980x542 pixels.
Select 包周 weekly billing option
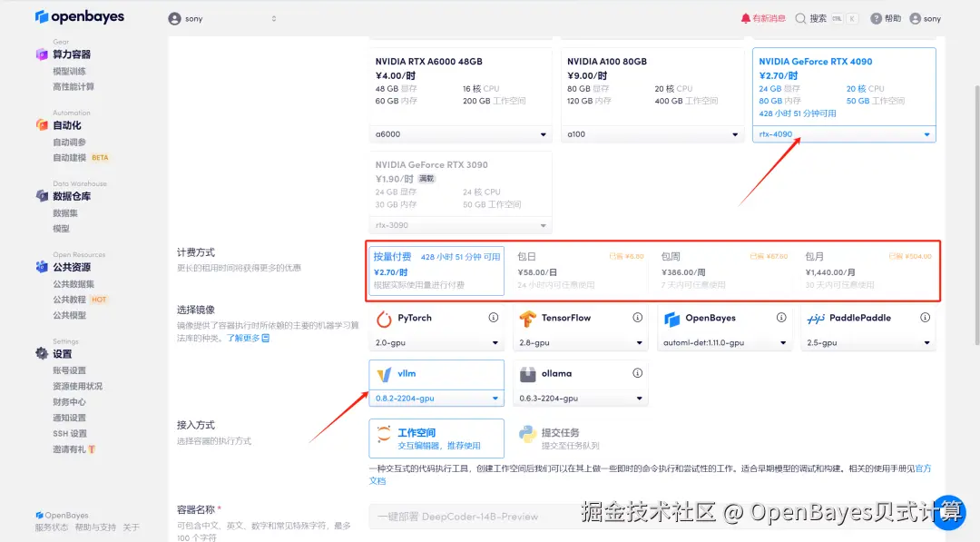(724, 270)
